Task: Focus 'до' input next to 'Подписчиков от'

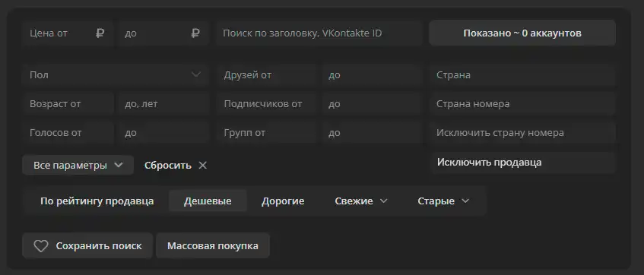Action: pos(373,104)
